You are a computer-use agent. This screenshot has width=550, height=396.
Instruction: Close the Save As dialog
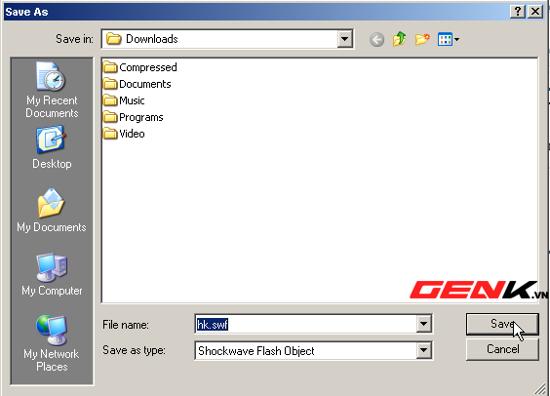535,12
